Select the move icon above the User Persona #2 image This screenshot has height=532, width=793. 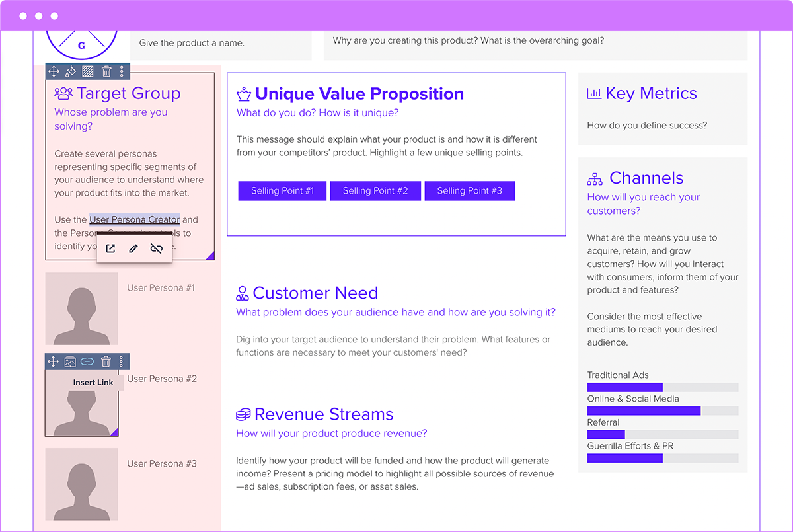tap(53, 361)
